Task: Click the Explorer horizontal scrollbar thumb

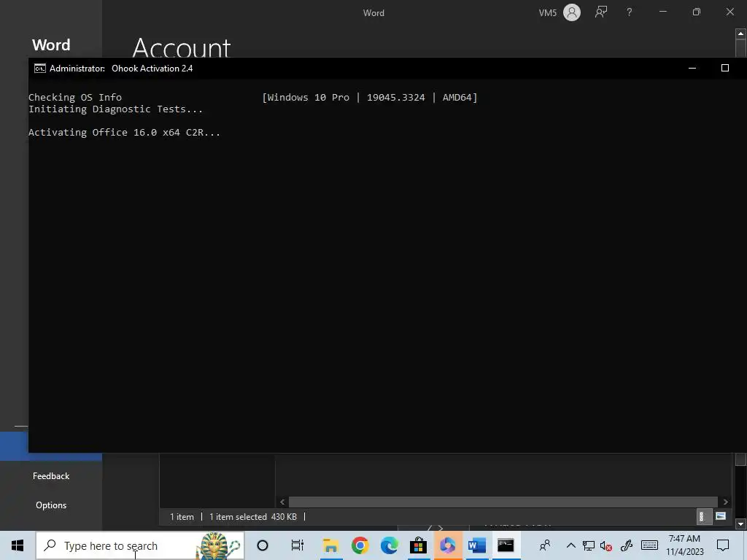Action: tap(503, 502)
